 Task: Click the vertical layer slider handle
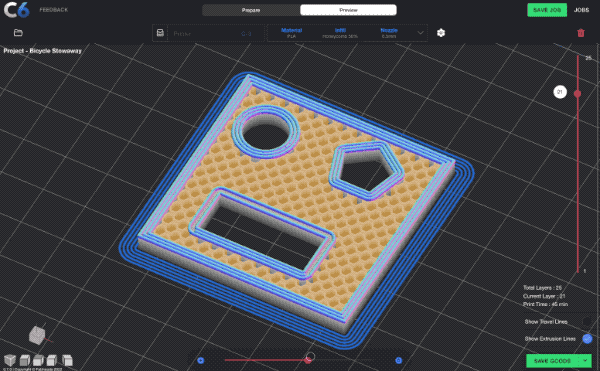(577, 93)
